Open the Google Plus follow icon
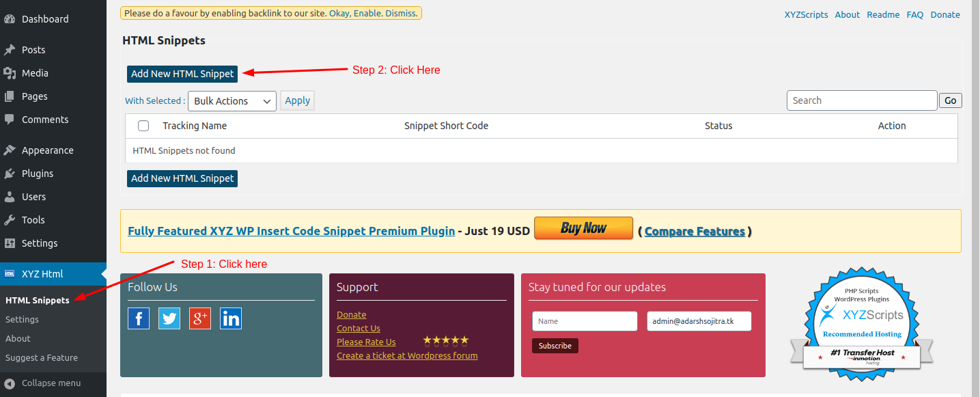The width and height of the screenshot is (980, 397). pos(200,318)
